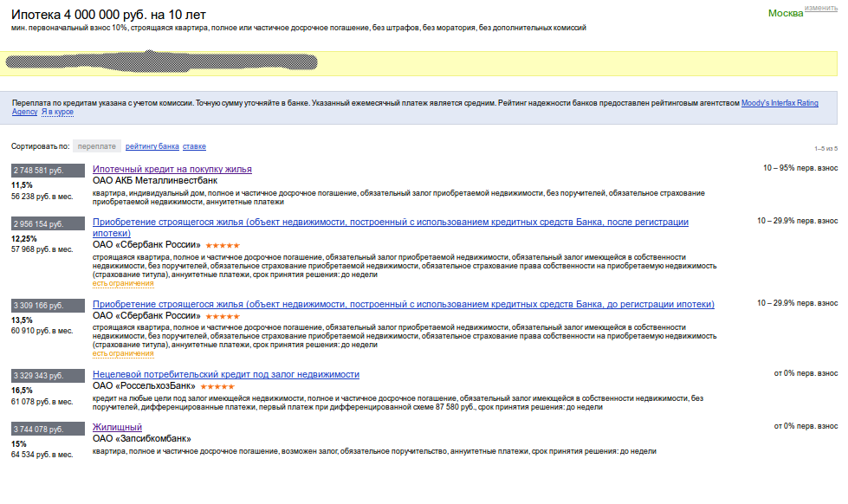Click 'от 0% перв. взнос' on РоссельхозБанк row

806,373
